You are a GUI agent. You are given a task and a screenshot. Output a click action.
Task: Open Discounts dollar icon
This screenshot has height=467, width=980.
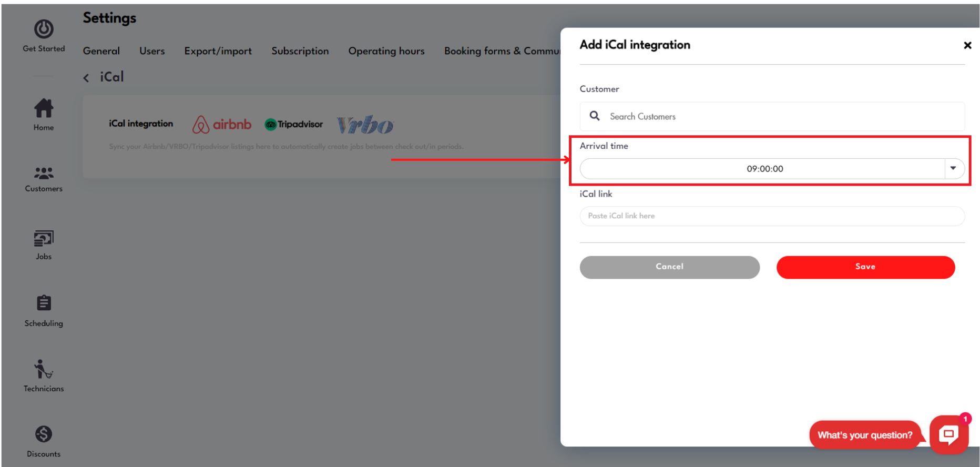coord(44,434)
